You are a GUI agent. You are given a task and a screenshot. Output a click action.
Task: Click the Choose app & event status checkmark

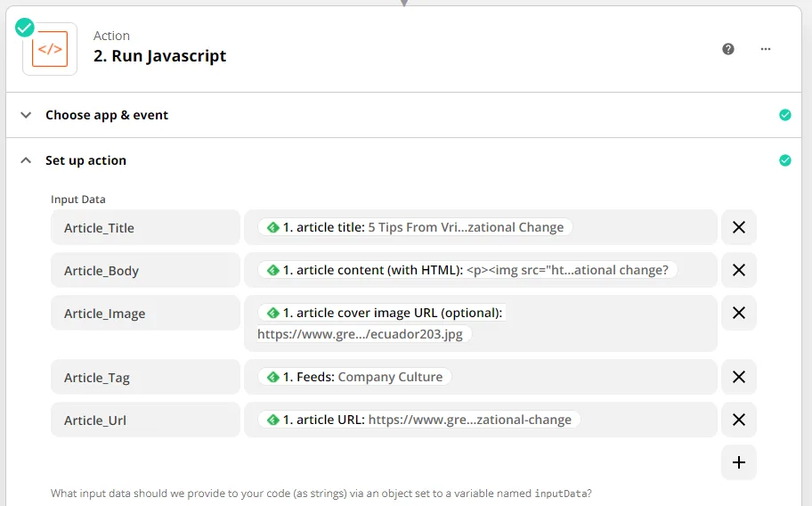pyautogui.click(x=785, y=115)
